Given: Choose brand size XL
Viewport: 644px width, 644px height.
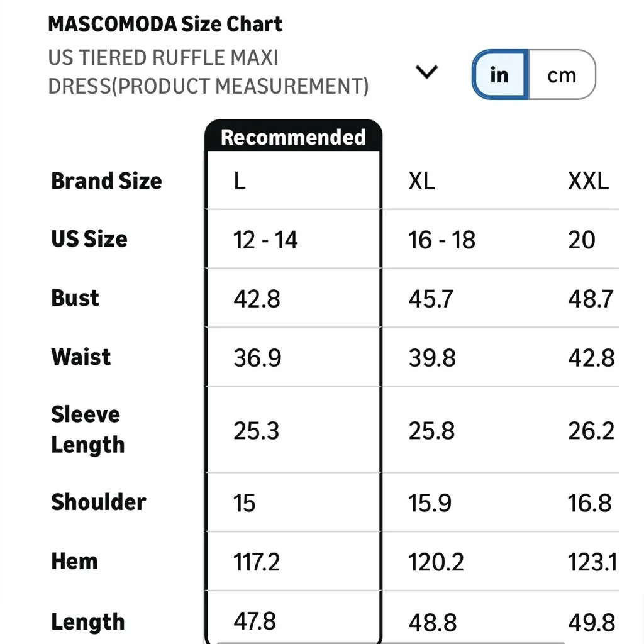Looking at the screenshot, I should [421, 182].
